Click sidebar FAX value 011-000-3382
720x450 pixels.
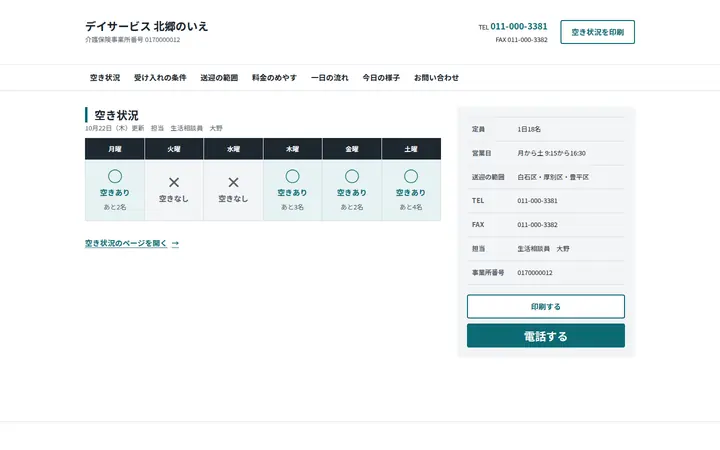(x=537, y=225)
